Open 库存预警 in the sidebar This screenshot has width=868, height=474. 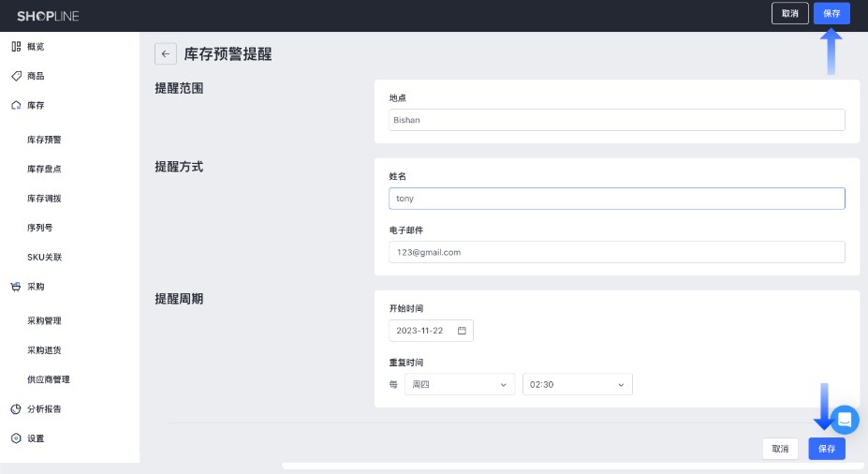tap(44, 140)
